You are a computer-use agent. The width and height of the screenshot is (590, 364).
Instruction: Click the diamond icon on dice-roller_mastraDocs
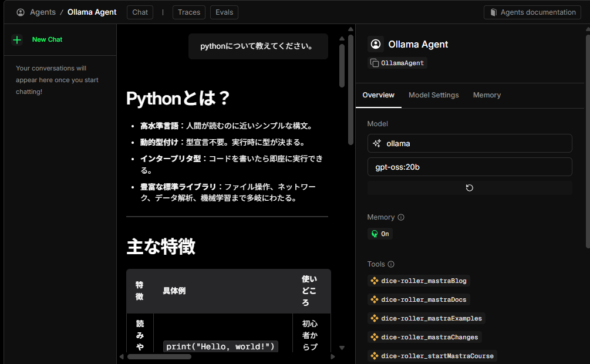pyautogui.click(x=374, y=299)
